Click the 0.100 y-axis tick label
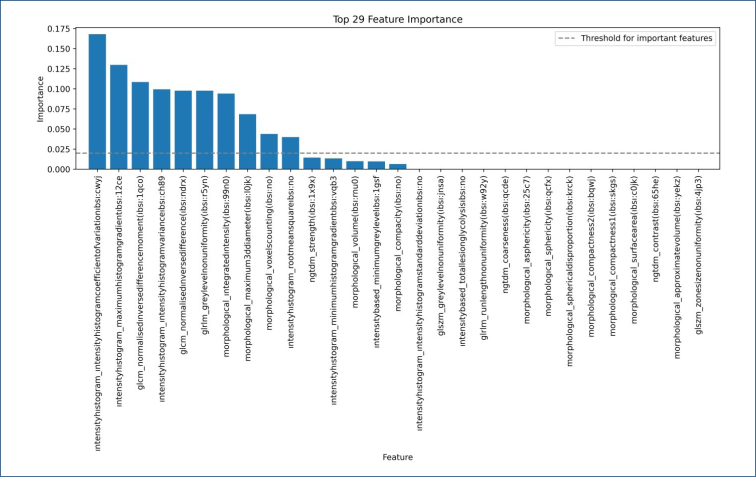The height and width of the screenshot is (477, 756). click(58, 89)
